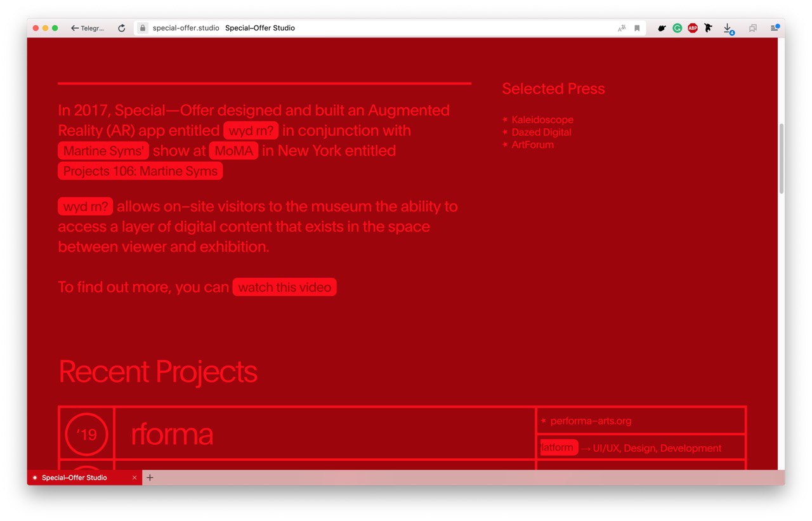Open the black ninja extension icon
The image size is (812, 521).
(x=708, y=28)
